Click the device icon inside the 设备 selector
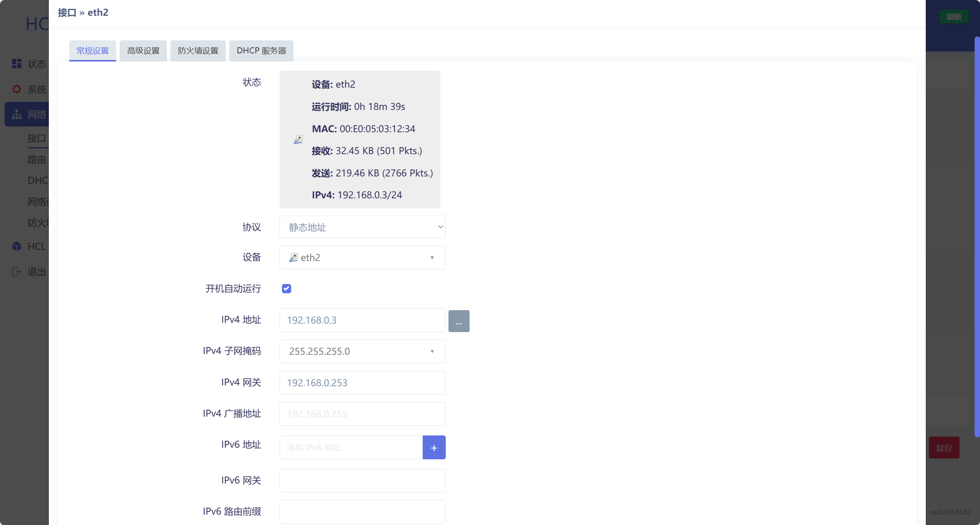The width and height of the screenshot is (980, 525). pos(293,257)
